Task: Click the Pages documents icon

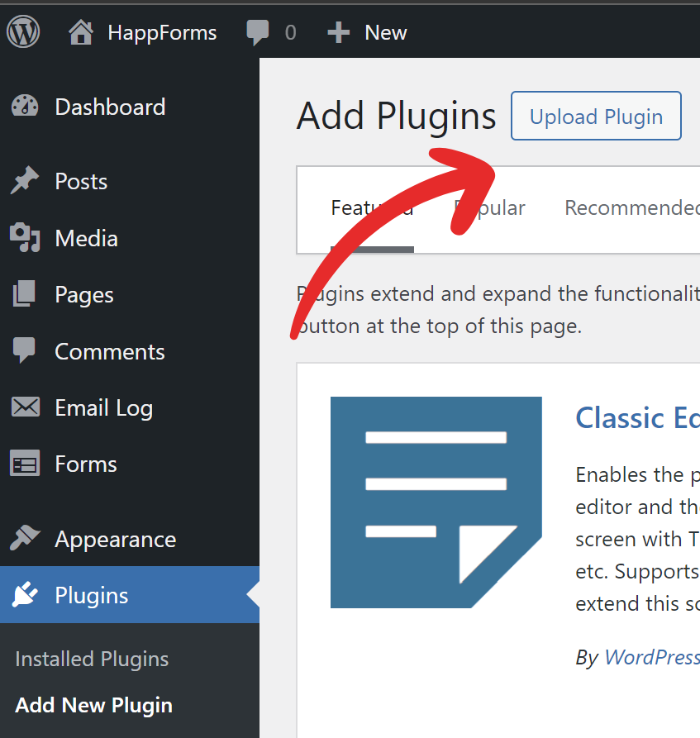Action: 24,293
